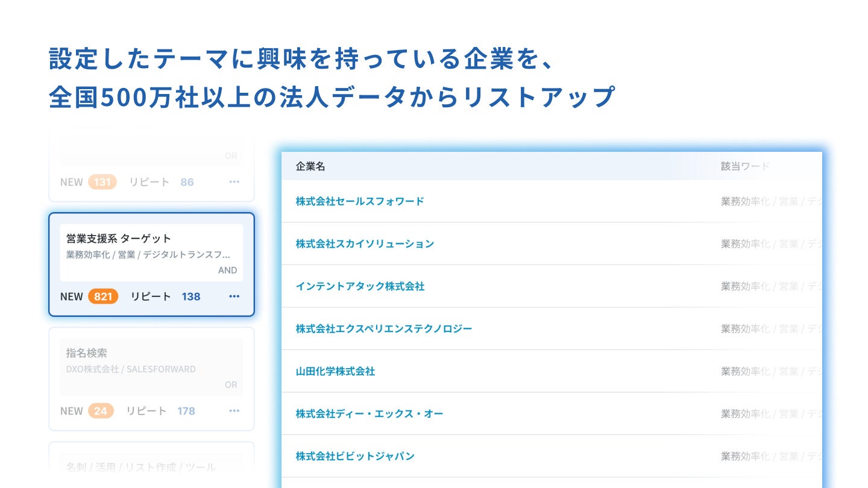
Task: Click the OR label on 指名検索 card
Action: pos(231,385)
